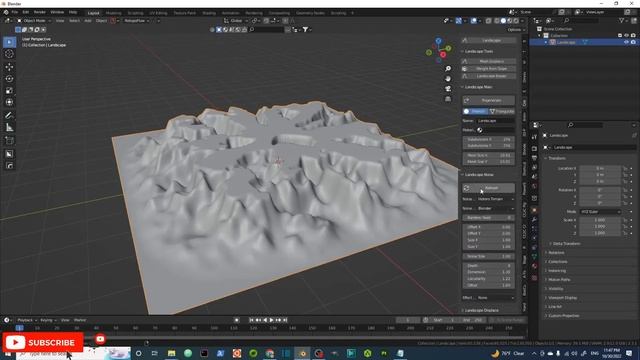Select the Transform tool
This screenshot has height=360, width=640.
[x=9, y=102]
